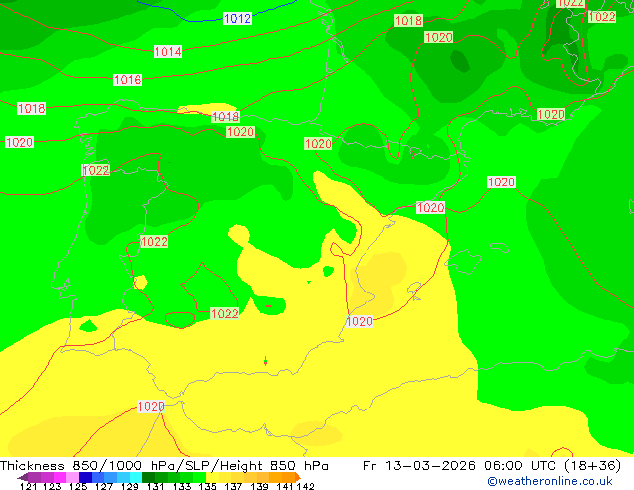Select the darkest green legend swatch above 131

pyautogui.click(x=148, y=477)
